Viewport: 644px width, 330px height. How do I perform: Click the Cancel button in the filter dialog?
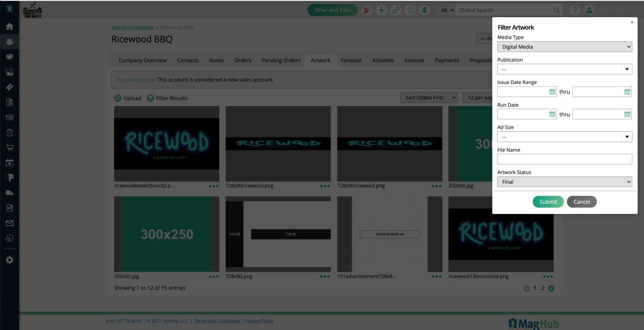pos(582,202)
